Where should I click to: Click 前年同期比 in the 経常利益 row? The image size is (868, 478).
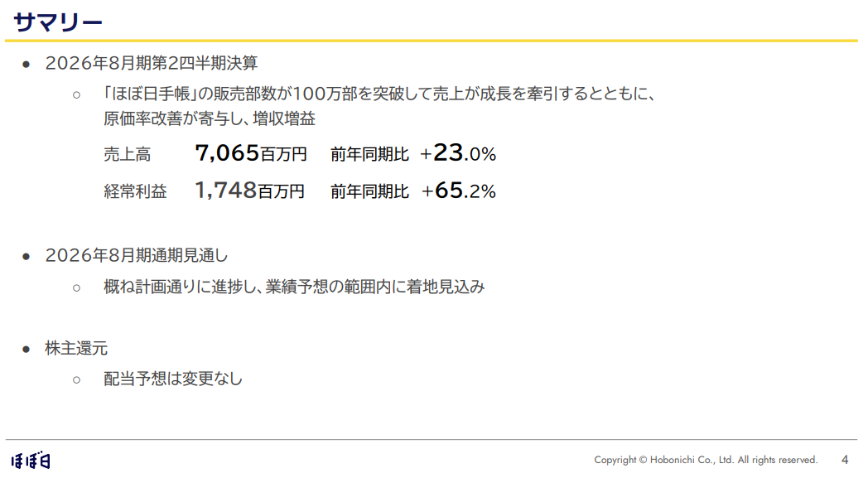point(369,191)
